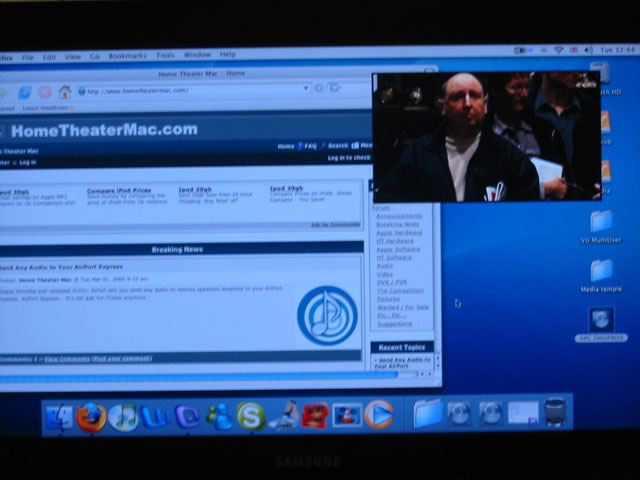Open the address bar history dropdown
640x480 pixels.
[306, 88]
